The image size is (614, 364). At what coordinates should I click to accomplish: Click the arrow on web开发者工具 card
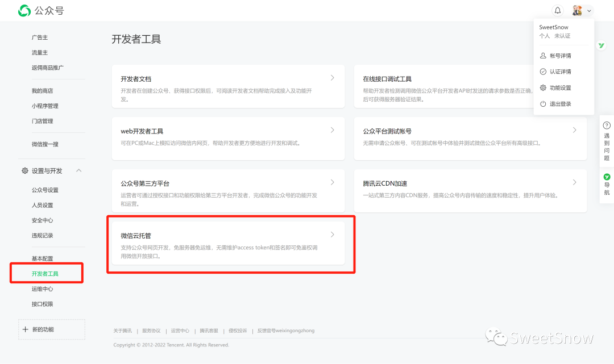click(332, 130)
